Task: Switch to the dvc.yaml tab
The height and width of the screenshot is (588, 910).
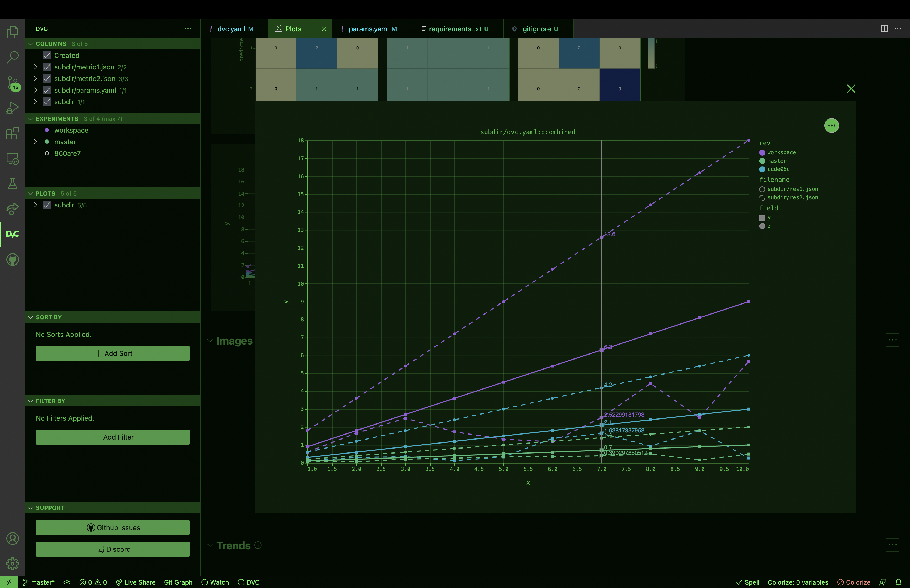Action: 231,29
